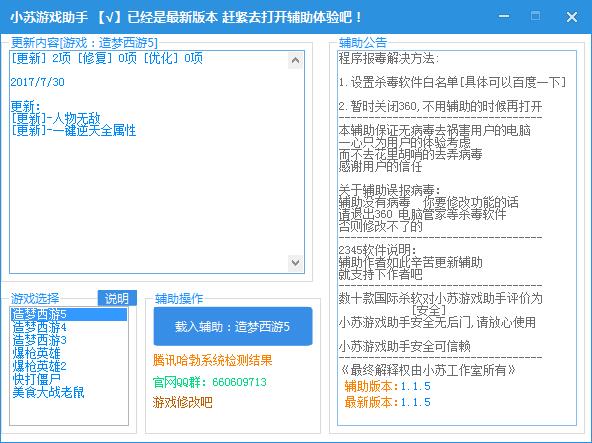Image resolution: width=592 pixels, height=443 pixels.
Task: Click the 感谢用户的信任 line
Action: point(380,166)
